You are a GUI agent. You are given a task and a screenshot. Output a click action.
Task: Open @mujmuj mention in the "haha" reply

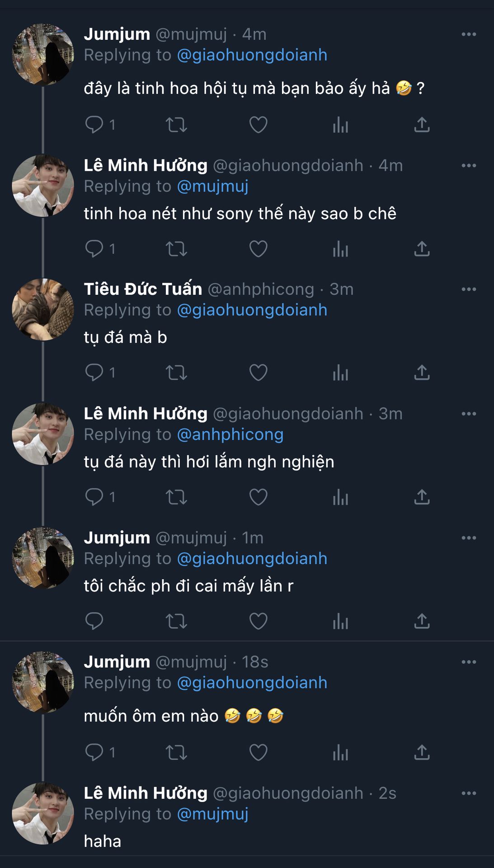212,814
